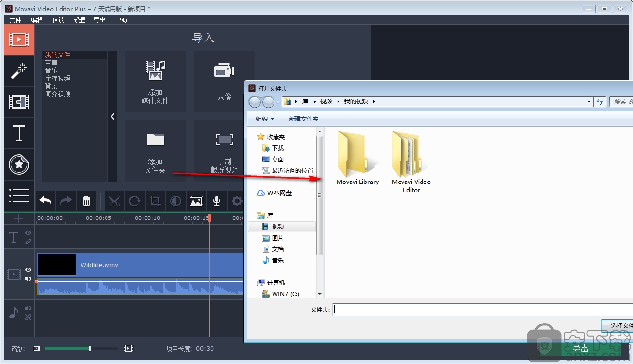Open the Titles tab with T icon
Image resolution: width=633 pixels, height=364 pixels.
[19, 133]
